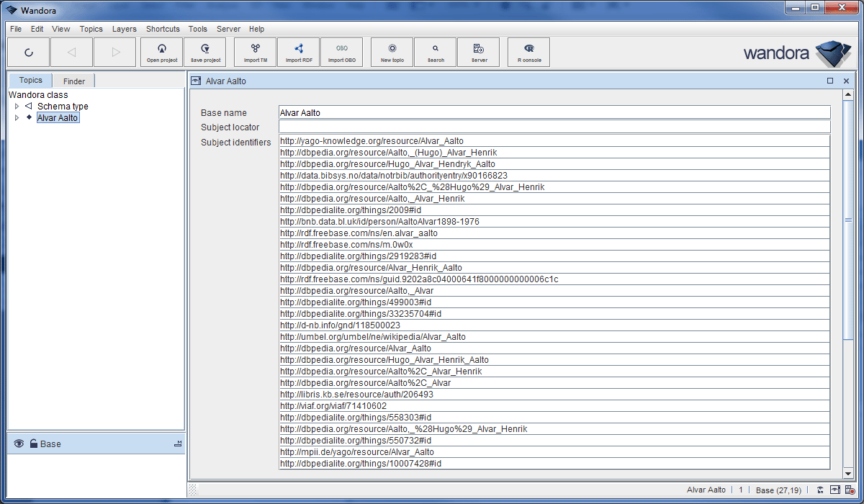Open the Topics menu
The image size is (864, 504).
91,29
